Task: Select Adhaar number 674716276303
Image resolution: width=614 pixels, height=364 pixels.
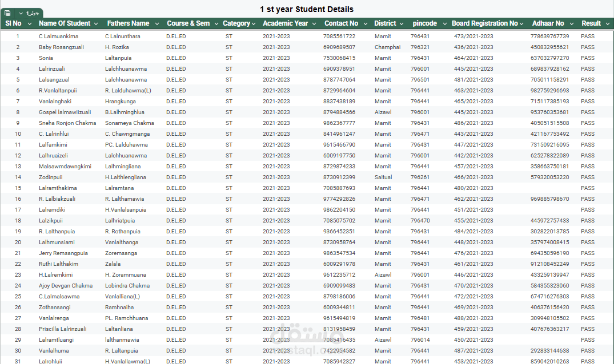Action: click(x=550, y=296)
